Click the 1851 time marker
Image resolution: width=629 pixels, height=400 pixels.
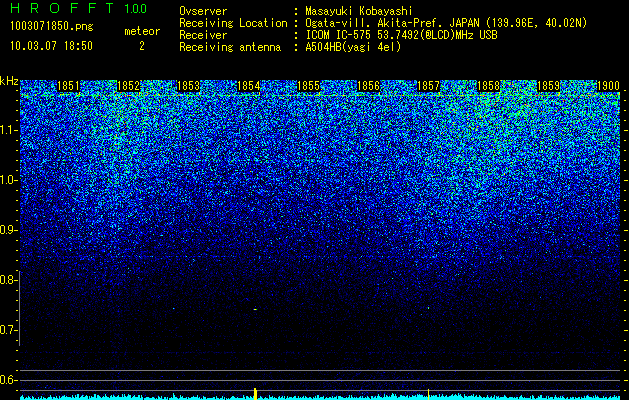(68, 86)
